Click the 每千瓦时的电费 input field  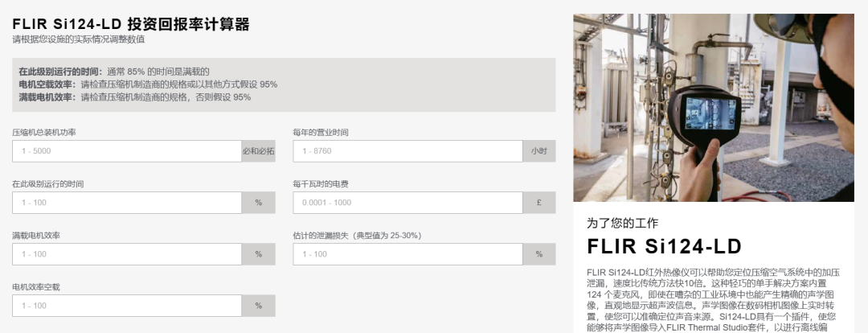tap(407, 203)
